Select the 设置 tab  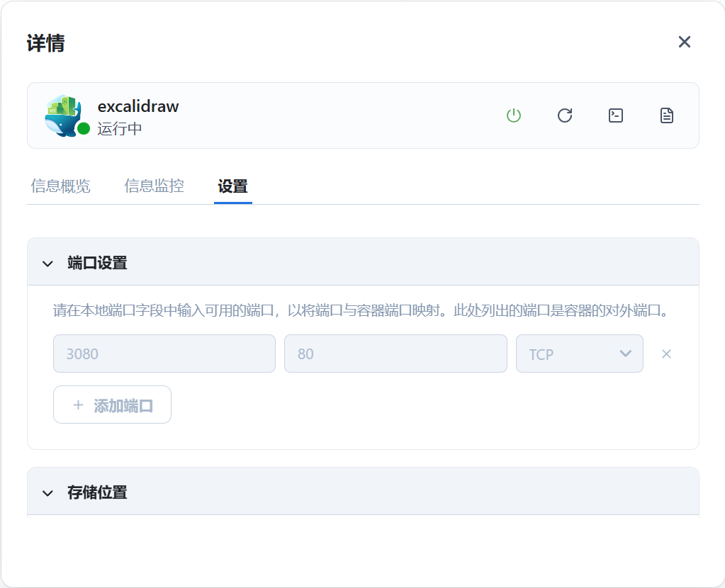point(232,186)
